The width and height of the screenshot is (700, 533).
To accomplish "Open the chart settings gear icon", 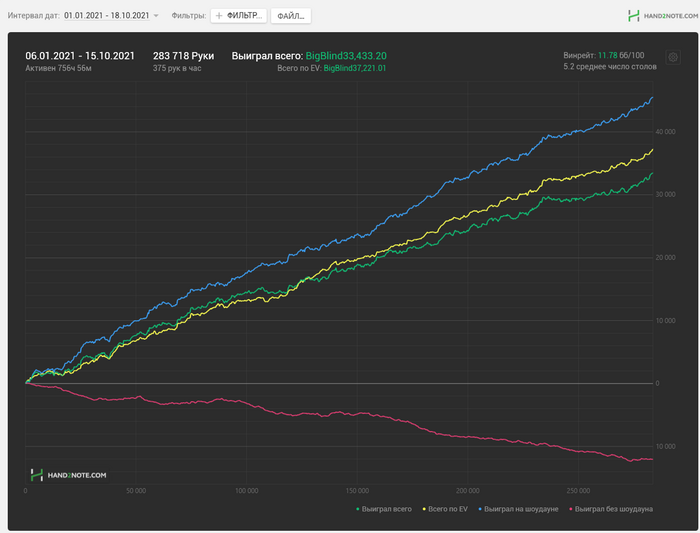I will click(673, 57).
